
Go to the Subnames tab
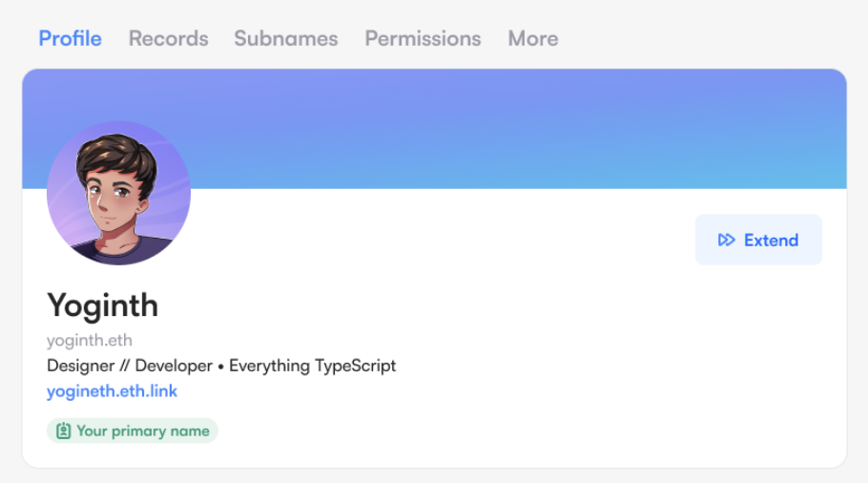click(x=286, y=39)
